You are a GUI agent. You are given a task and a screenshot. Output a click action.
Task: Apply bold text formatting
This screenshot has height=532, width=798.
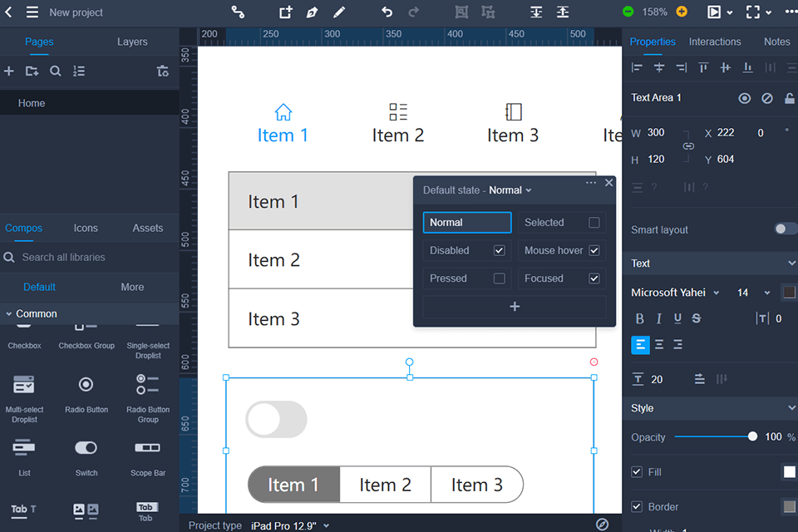(640, 318)
